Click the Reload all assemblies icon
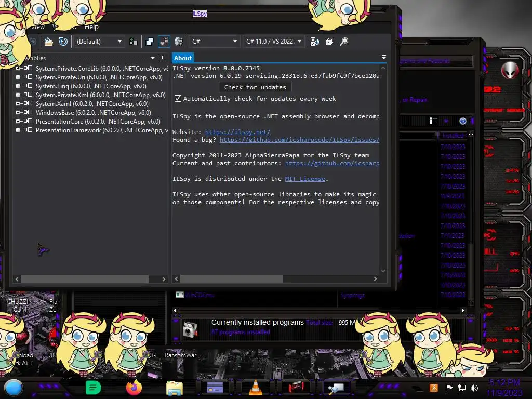This screenshot has height=399, width=532. [x=63, y=42]
